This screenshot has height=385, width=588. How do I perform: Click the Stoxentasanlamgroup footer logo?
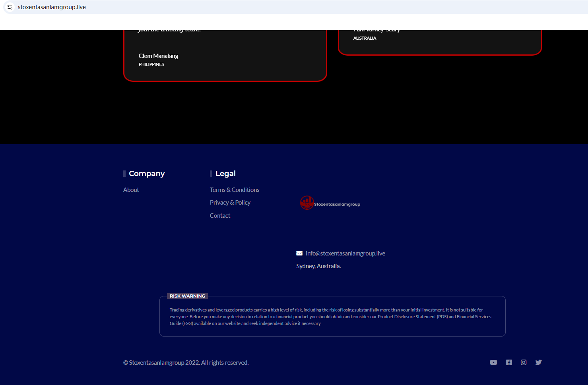pyautogui.click(x=330, y=203)
